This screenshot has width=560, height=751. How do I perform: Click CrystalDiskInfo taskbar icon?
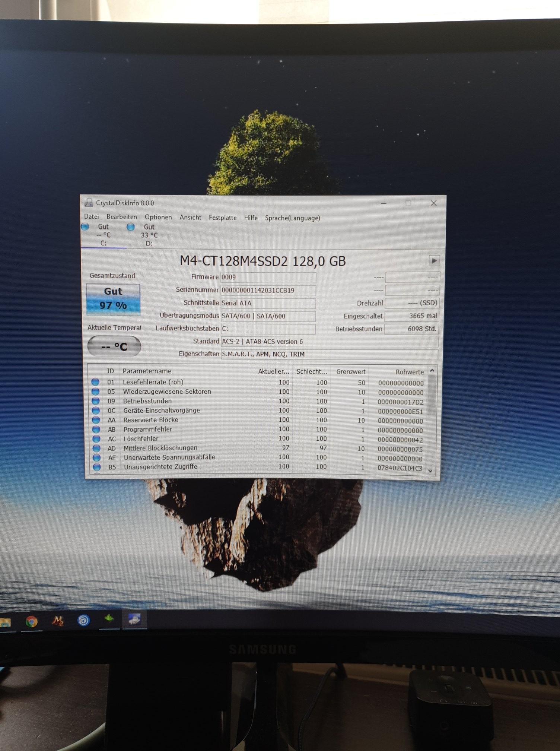tap(134, 619)
